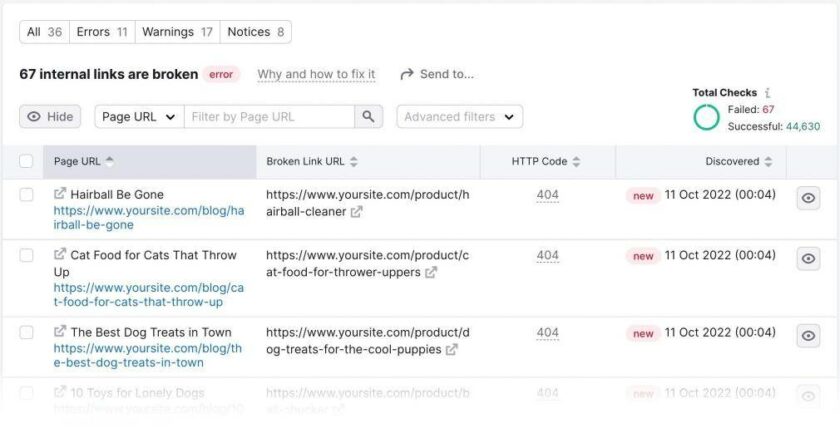Sort by the HTTP Code column
The width and height of the screenshot is (840, 438).
[546, 161]
